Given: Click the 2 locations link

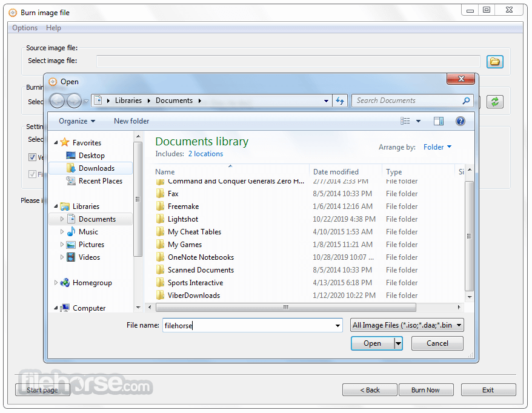Looking at the screenshot, I should pyautogui.click(x=205, y=154).
